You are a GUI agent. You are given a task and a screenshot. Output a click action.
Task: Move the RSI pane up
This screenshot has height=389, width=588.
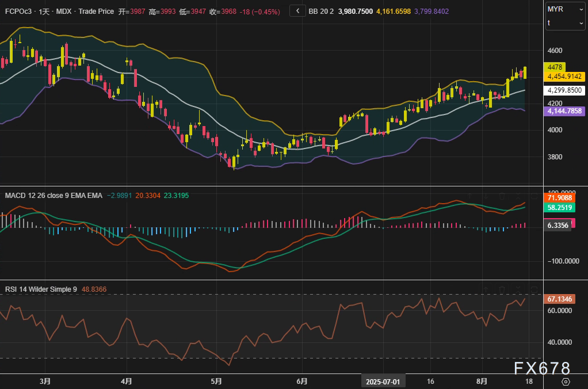485,289
